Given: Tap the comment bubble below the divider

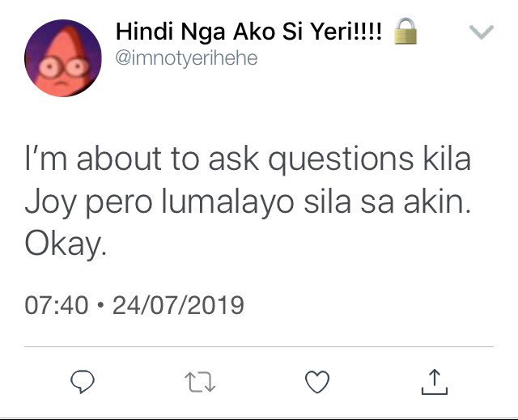Looking at the screenshot, I should click(83, 382).
